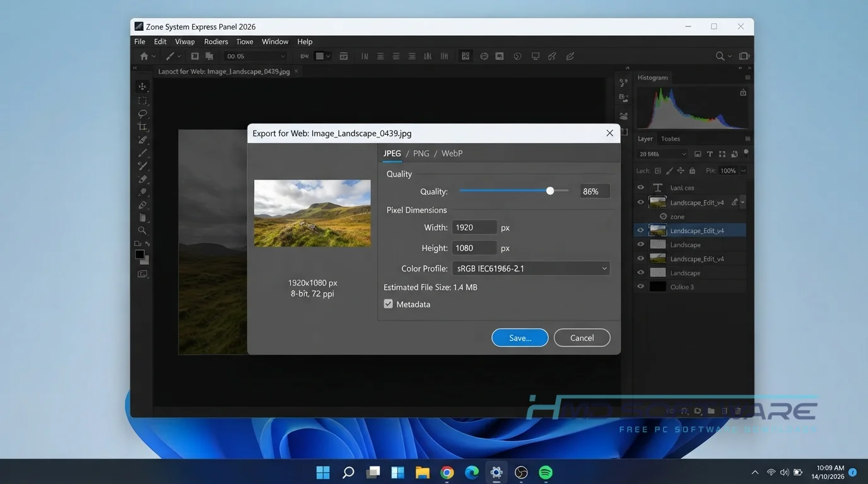Toggle lock image pixels brush icon
This screenshot has height=484, width=868.
[x=669, y=171]
